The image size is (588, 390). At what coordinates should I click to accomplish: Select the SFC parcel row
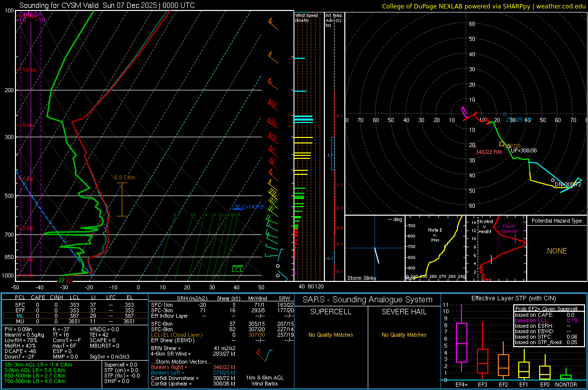[x=75, y=305]
